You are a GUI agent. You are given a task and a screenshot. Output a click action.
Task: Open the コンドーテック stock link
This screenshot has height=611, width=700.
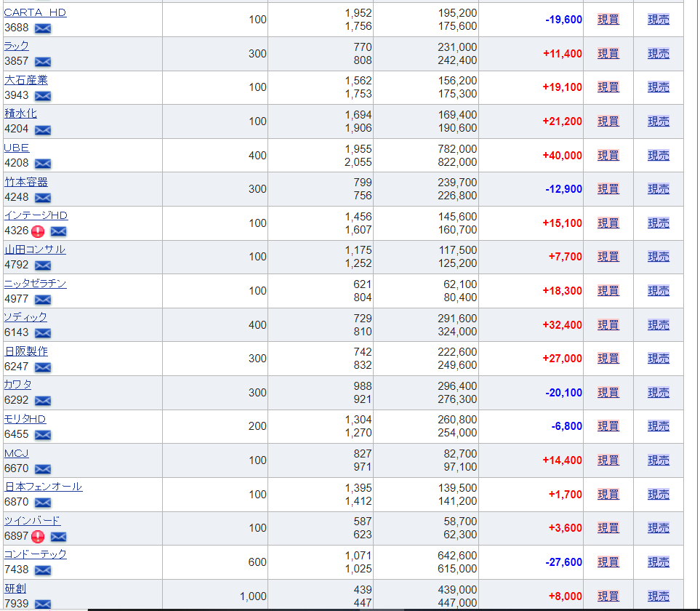36,554
